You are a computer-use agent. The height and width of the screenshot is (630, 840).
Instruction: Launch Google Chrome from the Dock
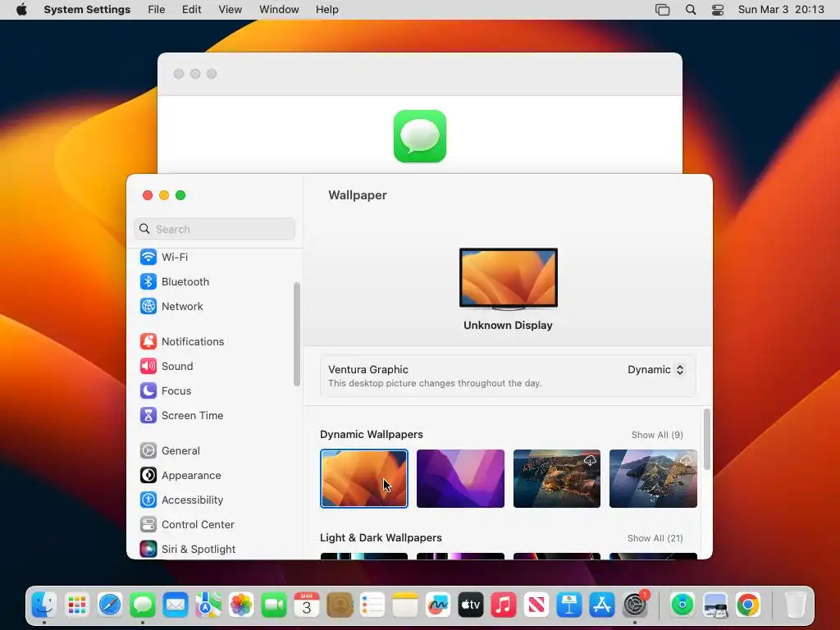pyautogui.click(x=748, y=605)
